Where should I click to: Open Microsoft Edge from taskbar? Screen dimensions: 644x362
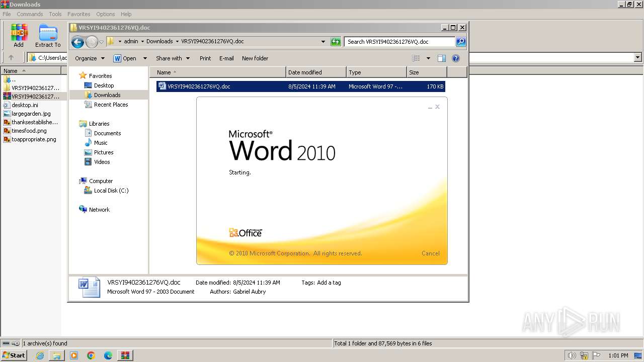(x=108, y=355)
